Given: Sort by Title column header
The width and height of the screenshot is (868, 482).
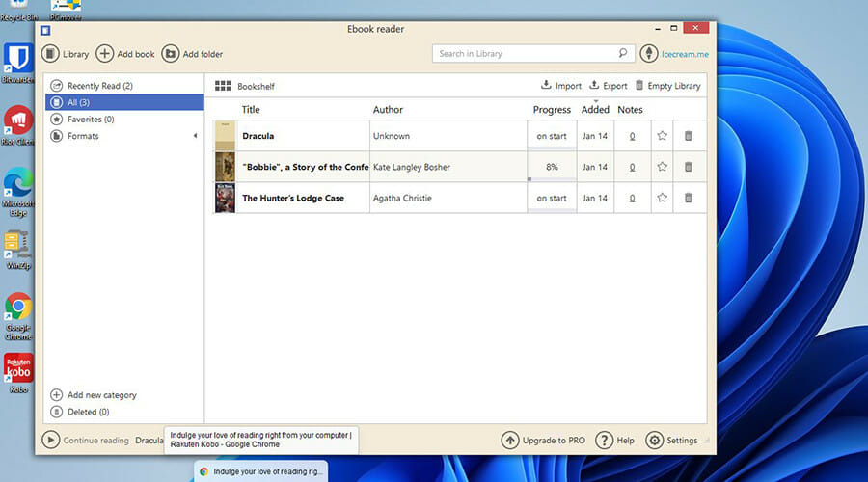Looking at the screenshot, I should tap(250, 110).
